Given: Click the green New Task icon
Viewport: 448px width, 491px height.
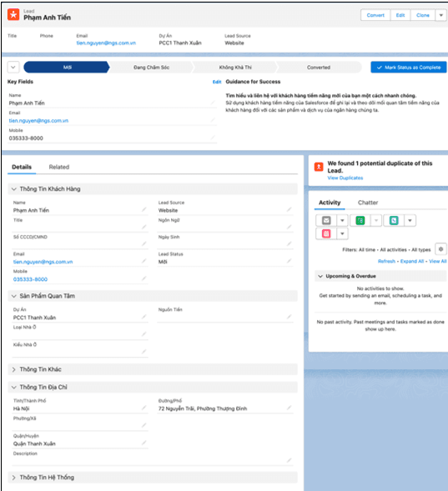Looking at the screenshot, I should click(x=360, y=220).
